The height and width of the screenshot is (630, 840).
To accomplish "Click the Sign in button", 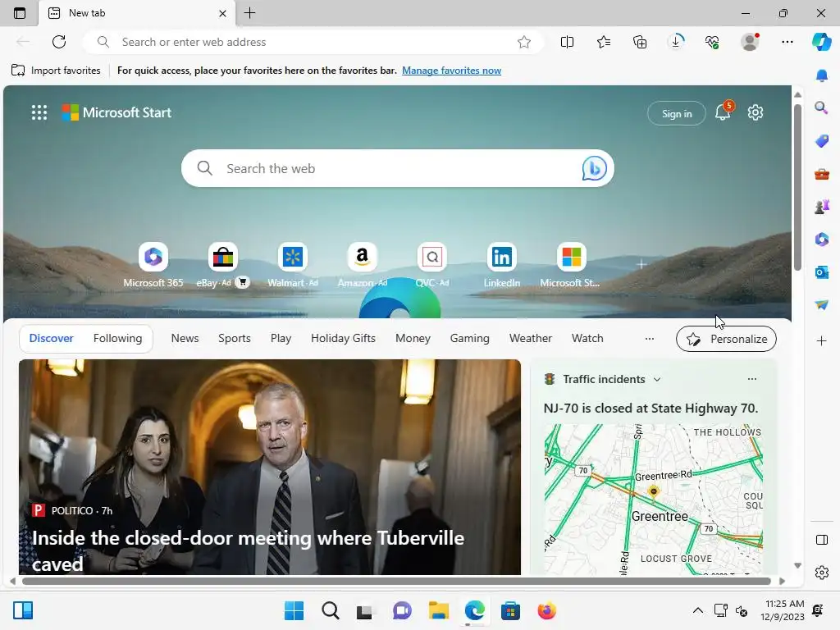I will coord(677,113).
